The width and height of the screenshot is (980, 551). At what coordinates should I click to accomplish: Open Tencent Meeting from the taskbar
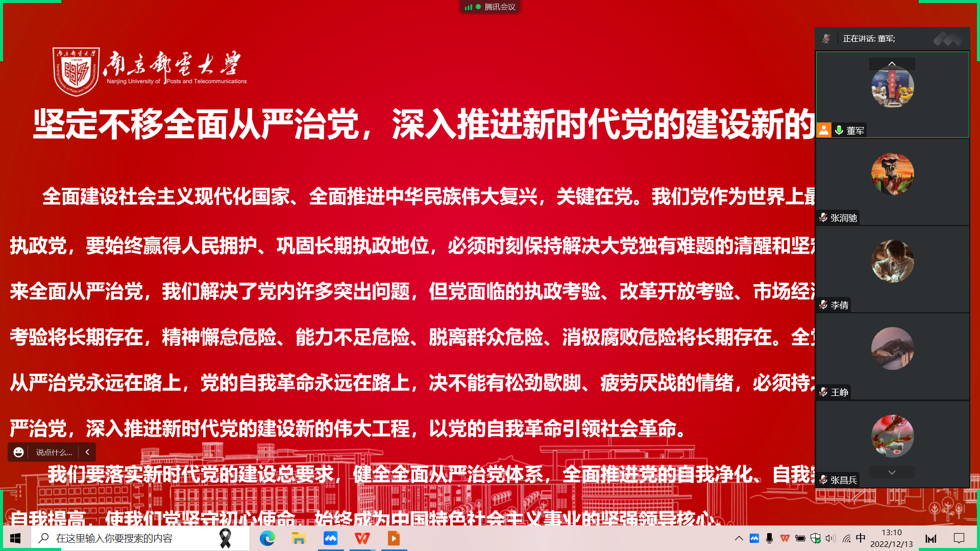point(331,538)
